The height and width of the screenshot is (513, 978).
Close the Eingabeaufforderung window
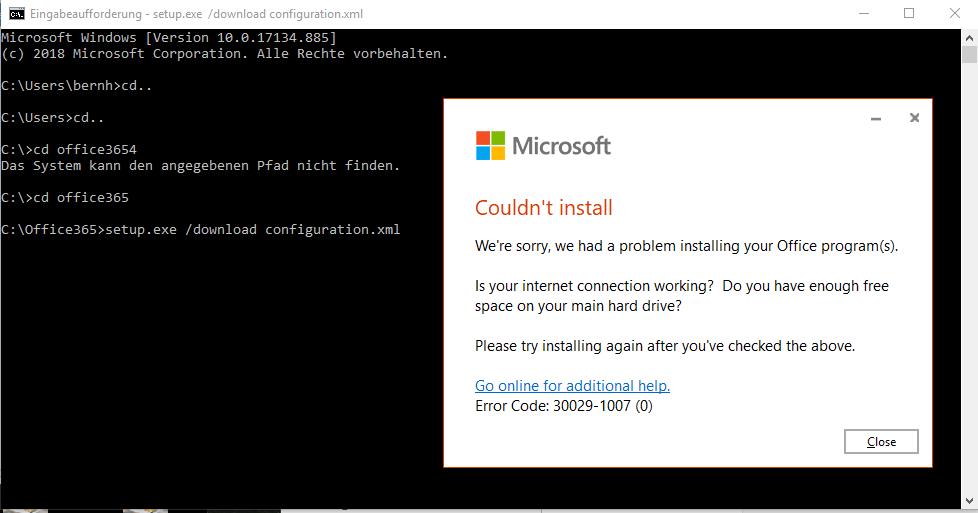pyautogui.click(x=954, y=14)
